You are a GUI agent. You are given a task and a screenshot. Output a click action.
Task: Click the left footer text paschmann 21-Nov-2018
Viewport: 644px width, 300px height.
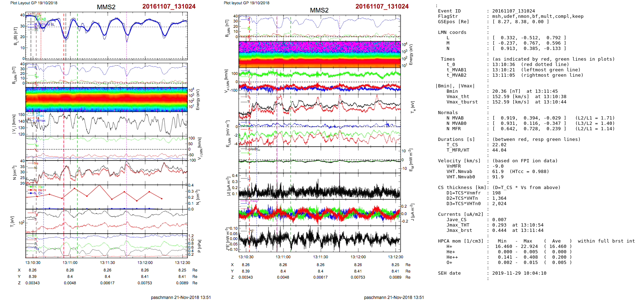pyautogui.click(x=181, y=297)
